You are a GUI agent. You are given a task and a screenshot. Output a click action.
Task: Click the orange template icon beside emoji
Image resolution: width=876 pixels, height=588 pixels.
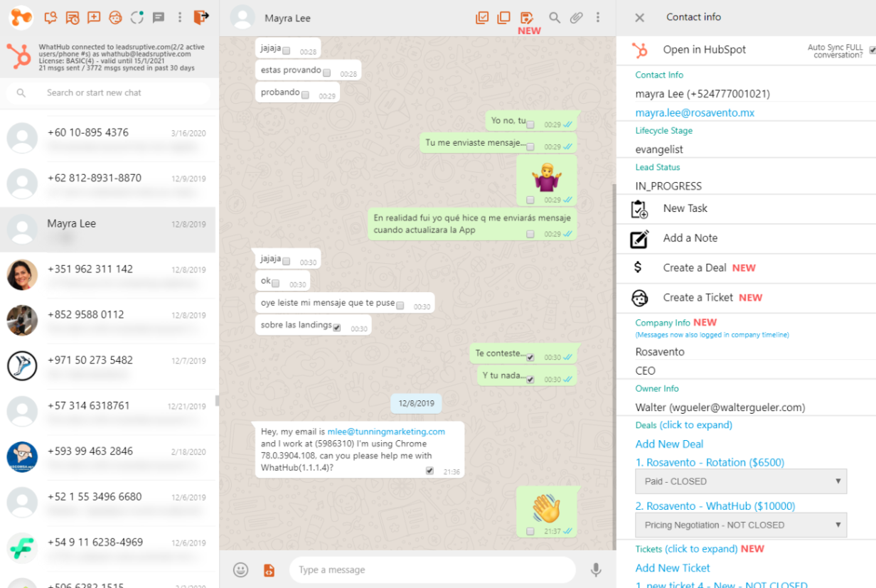269,570
